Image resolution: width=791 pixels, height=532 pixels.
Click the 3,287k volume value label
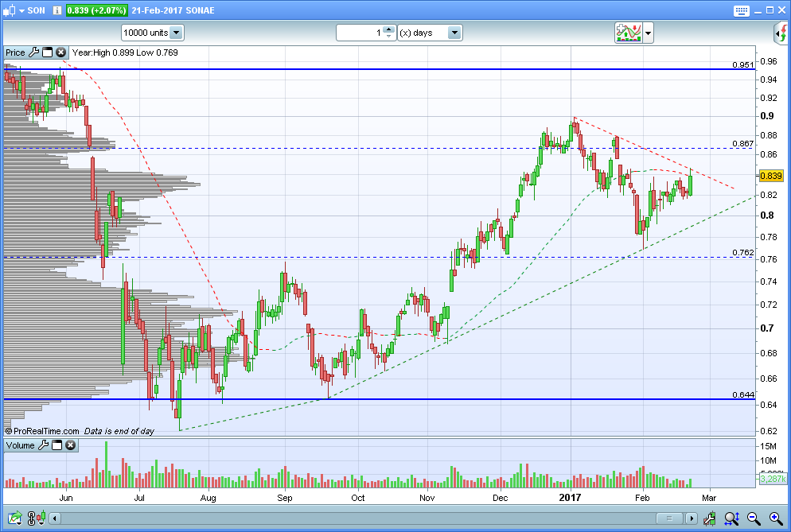click(x=773, y=479)
